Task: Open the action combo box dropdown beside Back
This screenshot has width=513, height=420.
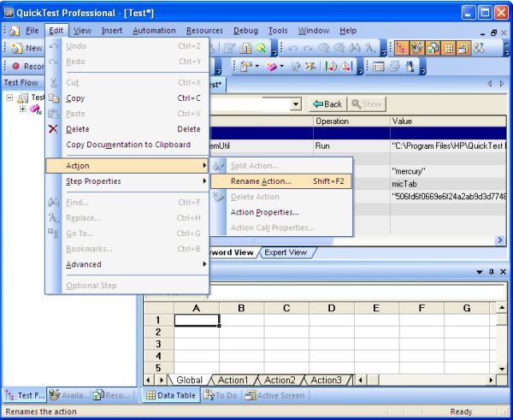Action: point(296,104)
